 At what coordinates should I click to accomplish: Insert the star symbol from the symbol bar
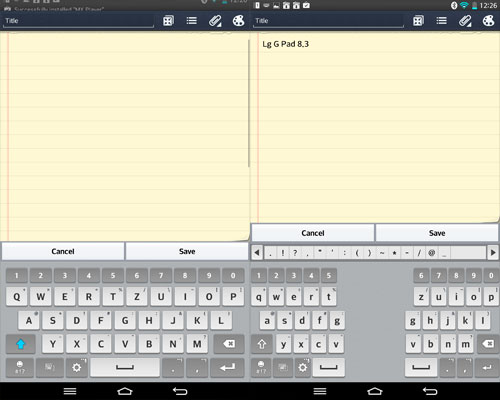click(x=394, y=253)
